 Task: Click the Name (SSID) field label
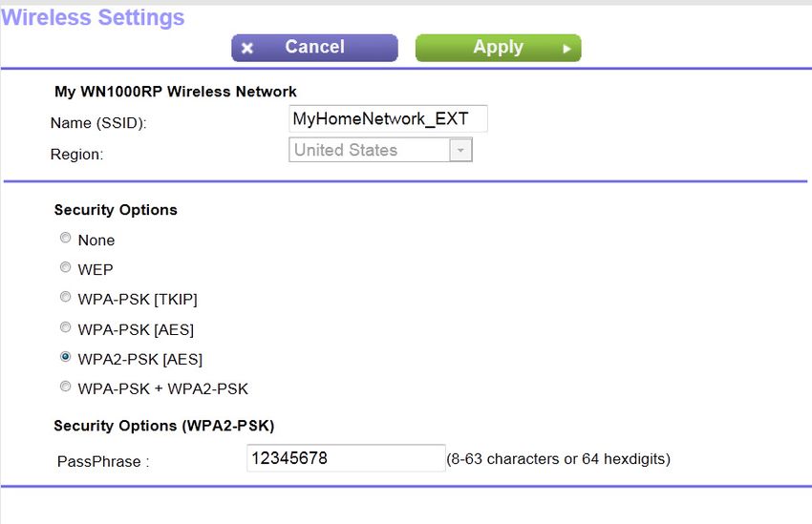coord(98,123)
